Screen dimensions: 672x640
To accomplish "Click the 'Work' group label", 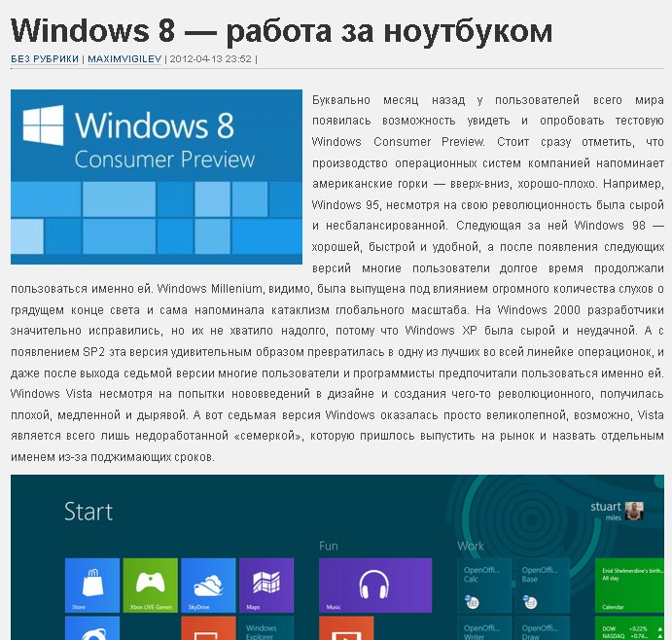I will point(470,546).
